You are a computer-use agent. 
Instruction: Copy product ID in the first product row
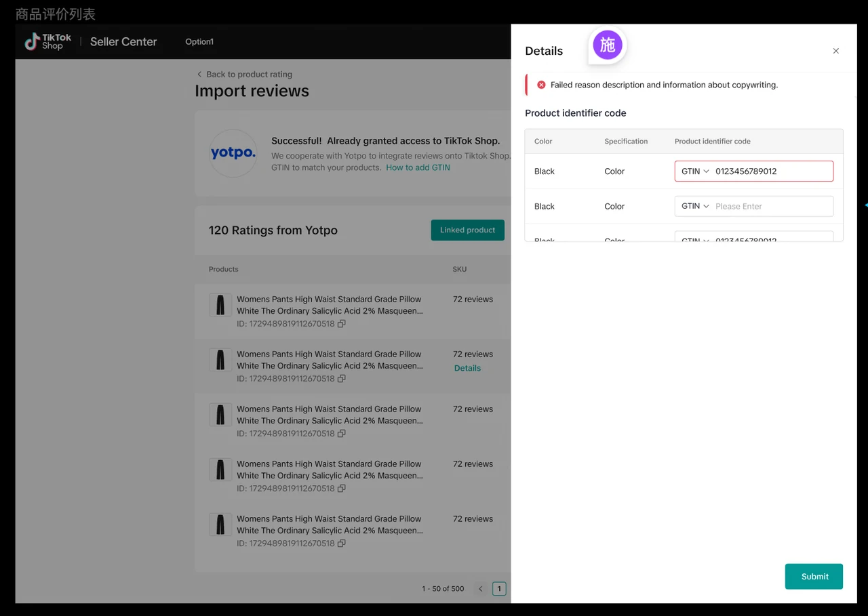[342, 324]
